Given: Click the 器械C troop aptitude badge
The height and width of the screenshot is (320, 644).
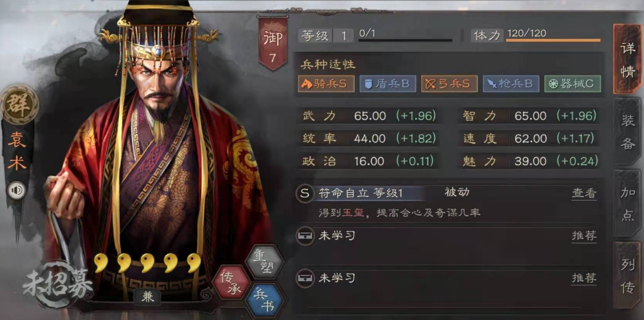Looking at the screenshot, I should [573, 84].
